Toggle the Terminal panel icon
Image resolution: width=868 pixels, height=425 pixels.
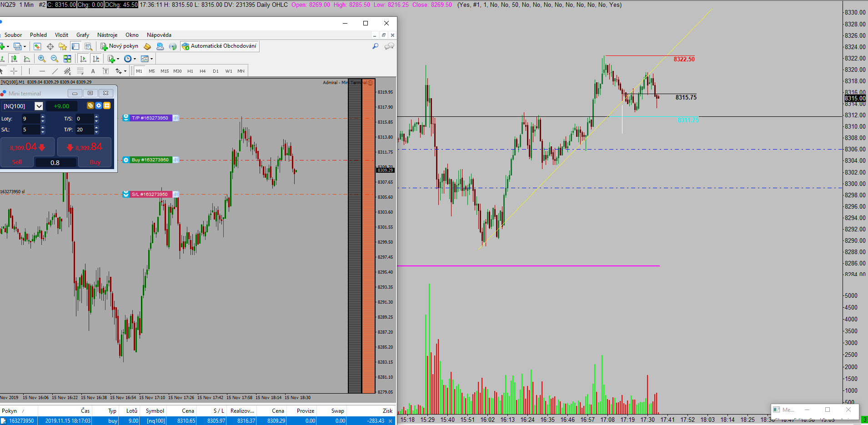(x=75, y=46)
